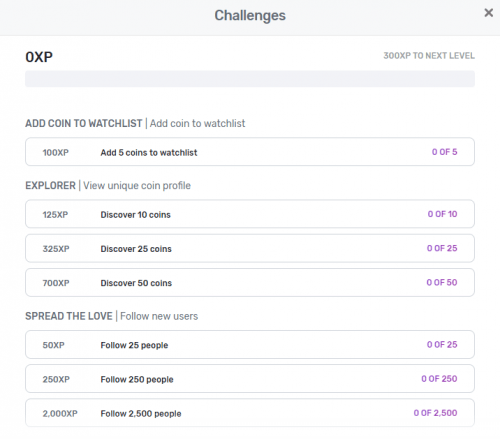Click the 0 OF 5 progress counter

coord(444,152)
